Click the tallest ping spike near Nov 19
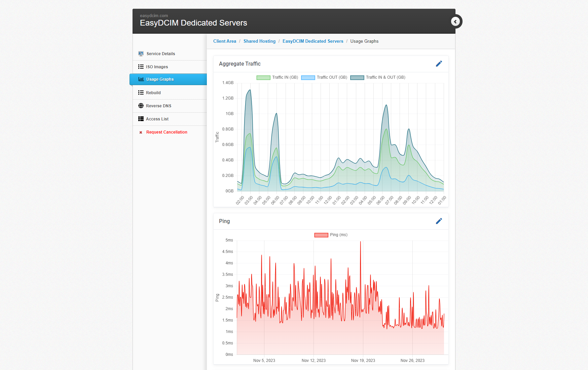This screenshot has height=370, width=588. click(361, 242)
